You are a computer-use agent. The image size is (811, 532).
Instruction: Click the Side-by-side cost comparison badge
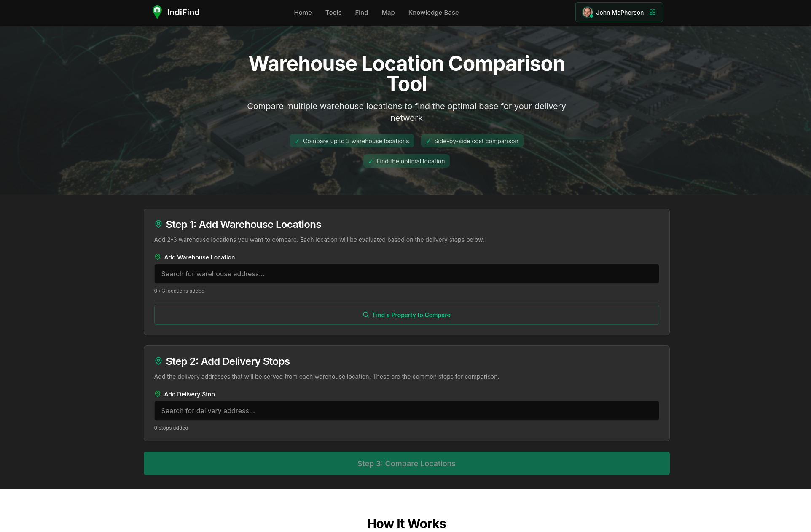(x=472, y=141)
